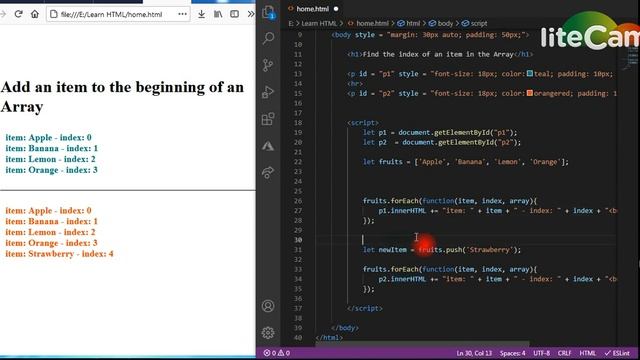Open the Live Share icon in activity bar
Screen dimensions: 640x360
[x=268, y=173]
